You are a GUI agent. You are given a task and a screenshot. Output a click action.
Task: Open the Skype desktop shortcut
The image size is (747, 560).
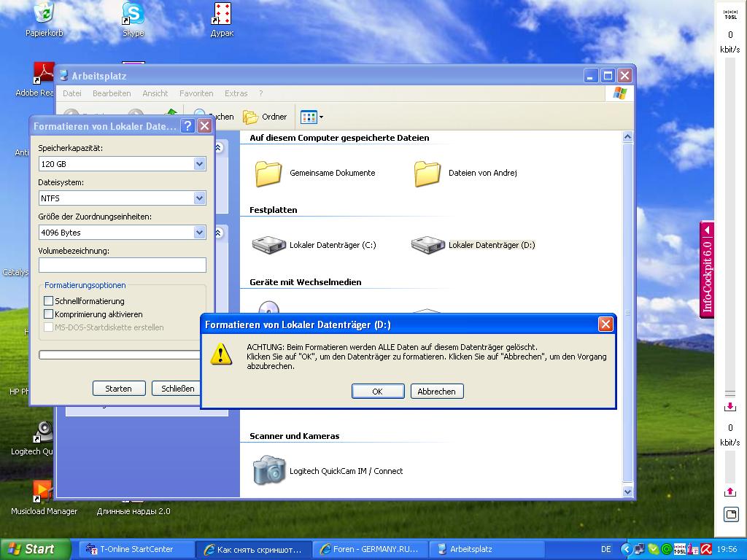click(133, 14)
